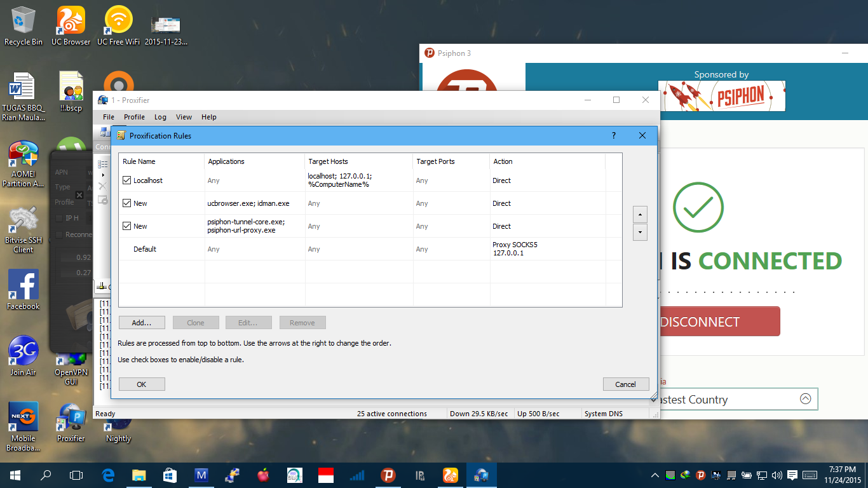Viewport: 868px width, 488px height.
Task: Open the Profile menu in Proxifier
Action: (x=134, y=117)
